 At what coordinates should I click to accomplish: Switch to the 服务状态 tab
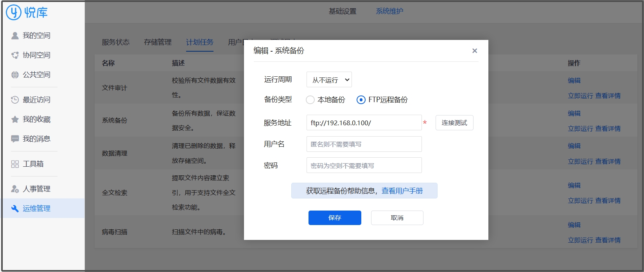[116, 42]
